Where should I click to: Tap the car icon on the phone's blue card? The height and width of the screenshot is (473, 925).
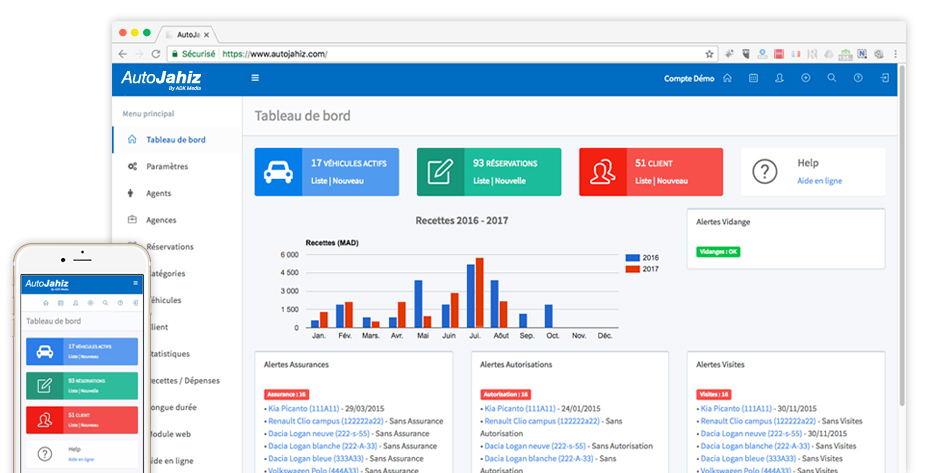(45, 352)
